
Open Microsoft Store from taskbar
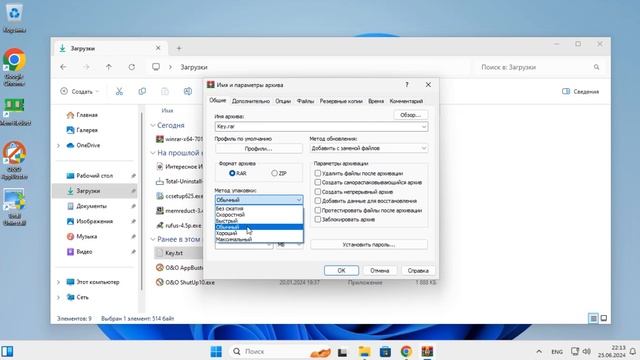pyautogui.click(x=385, y=351)
